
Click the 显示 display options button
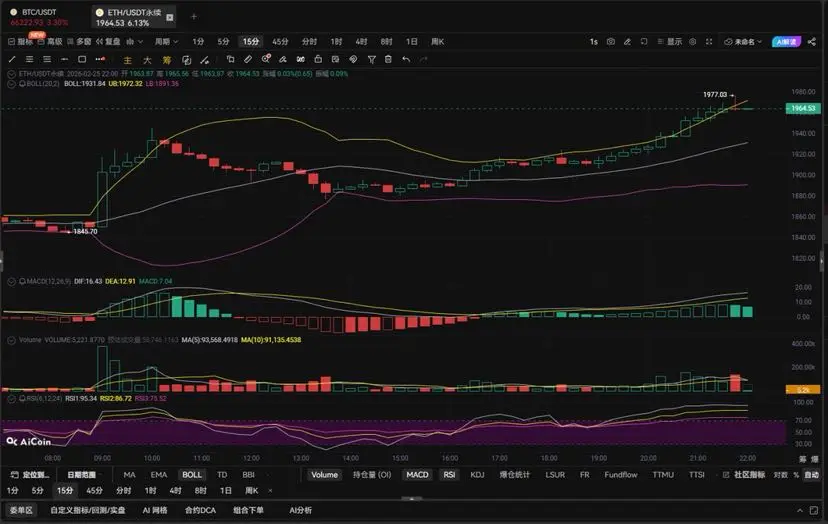click(670, 41)
